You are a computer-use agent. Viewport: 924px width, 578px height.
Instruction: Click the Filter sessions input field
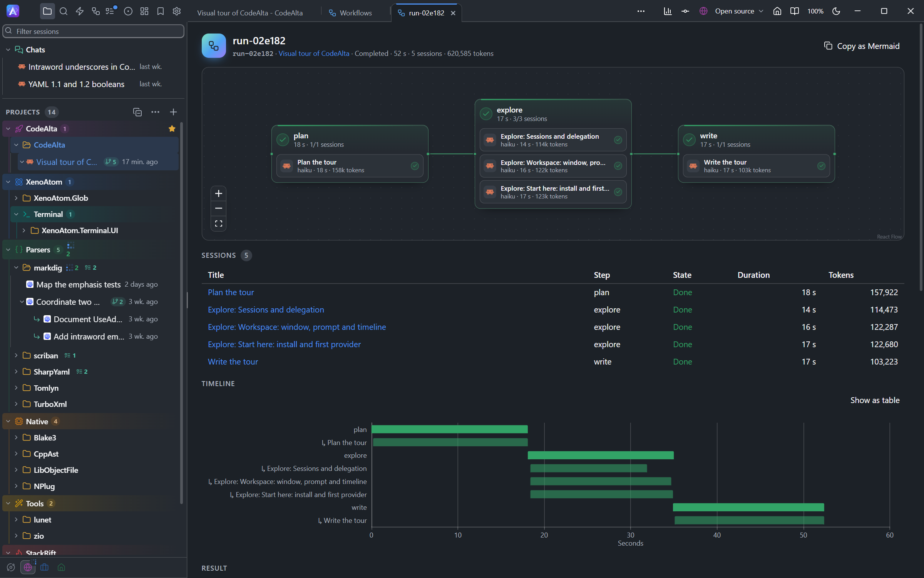click(x=93, y=31)
